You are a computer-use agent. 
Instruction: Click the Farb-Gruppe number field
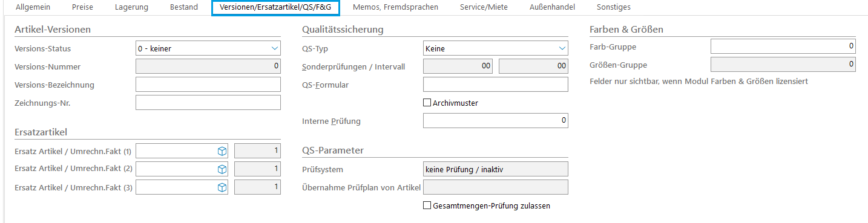pos(783,46)
